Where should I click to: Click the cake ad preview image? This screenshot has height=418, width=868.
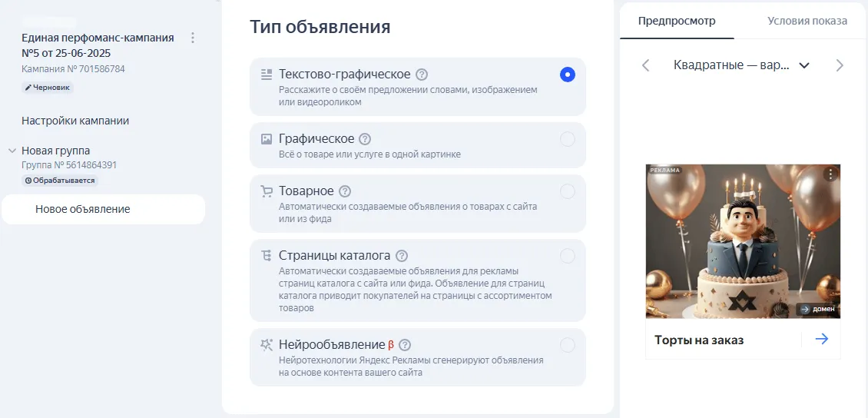pos(743,241)
